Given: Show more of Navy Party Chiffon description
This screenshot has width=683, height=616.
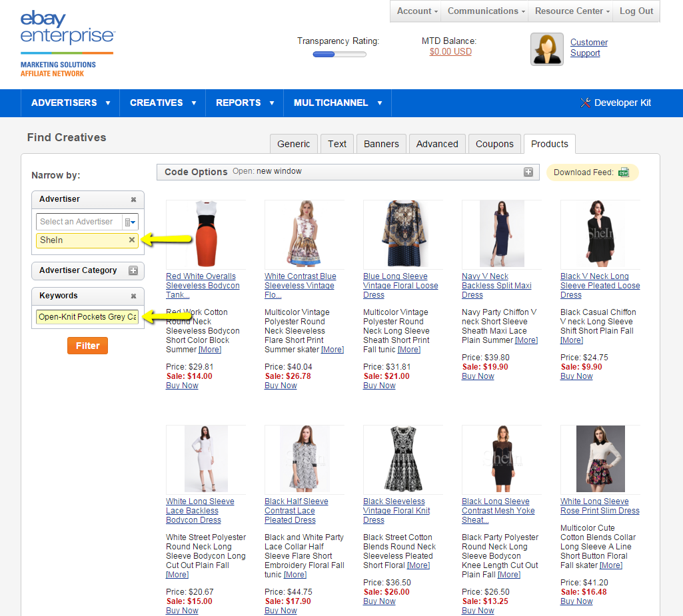Looking at the screenshot, I should (x=526, y=340).
